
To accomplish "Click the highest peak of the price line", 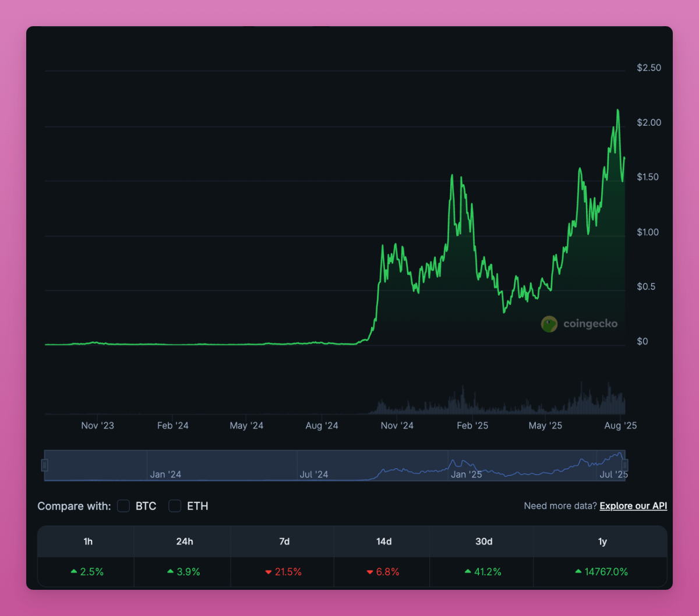I will [x=617, y=109].
